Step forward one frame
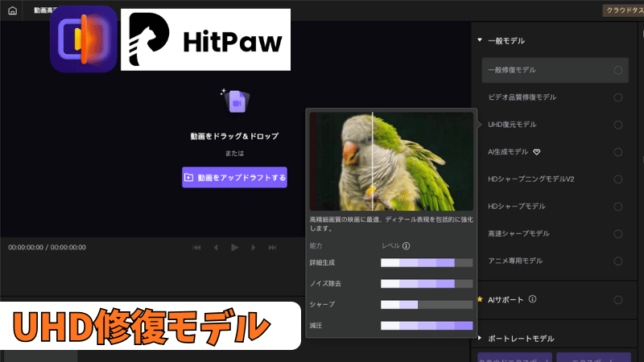 (254, 248)
